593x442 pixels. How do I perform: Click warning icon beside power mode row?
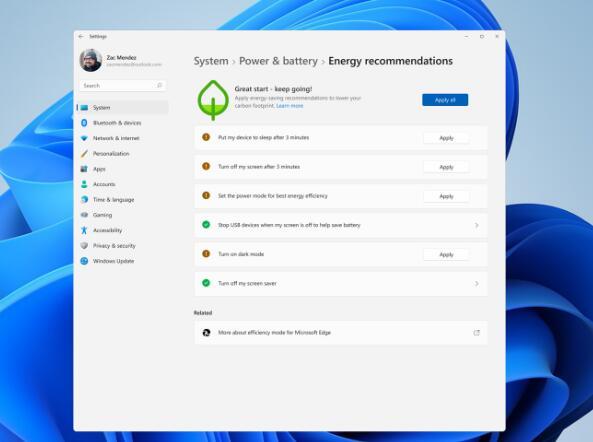pyautogui.click(x=206, y=195)
